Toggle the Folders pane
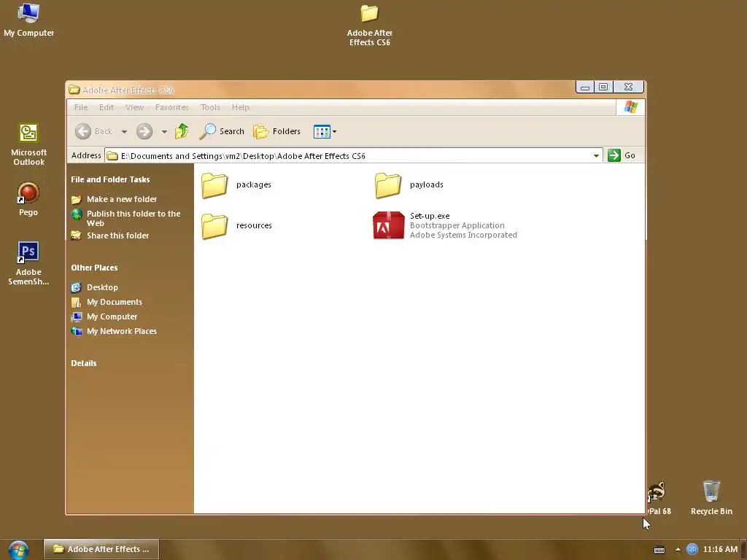 pos(276,131)
